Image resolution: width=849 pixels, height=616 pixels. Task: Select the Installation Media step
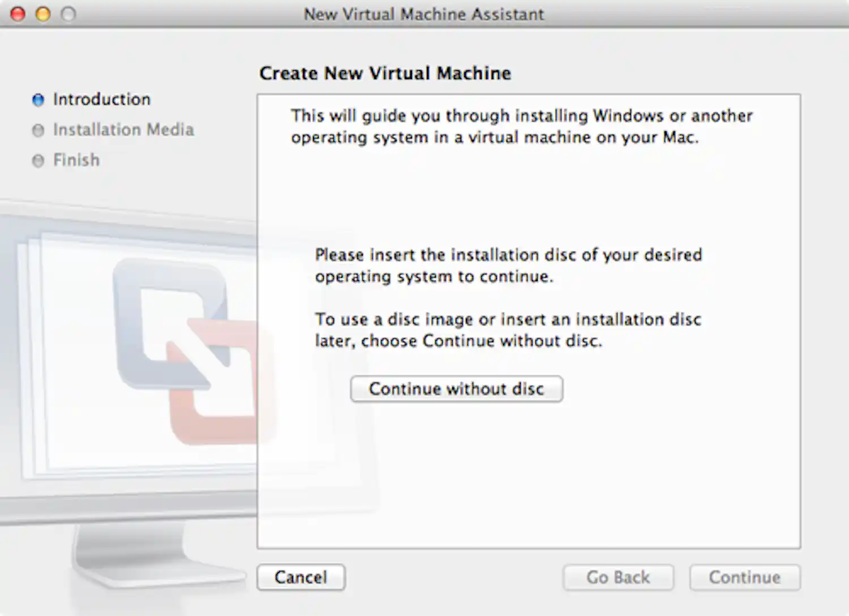click(123, 130)
